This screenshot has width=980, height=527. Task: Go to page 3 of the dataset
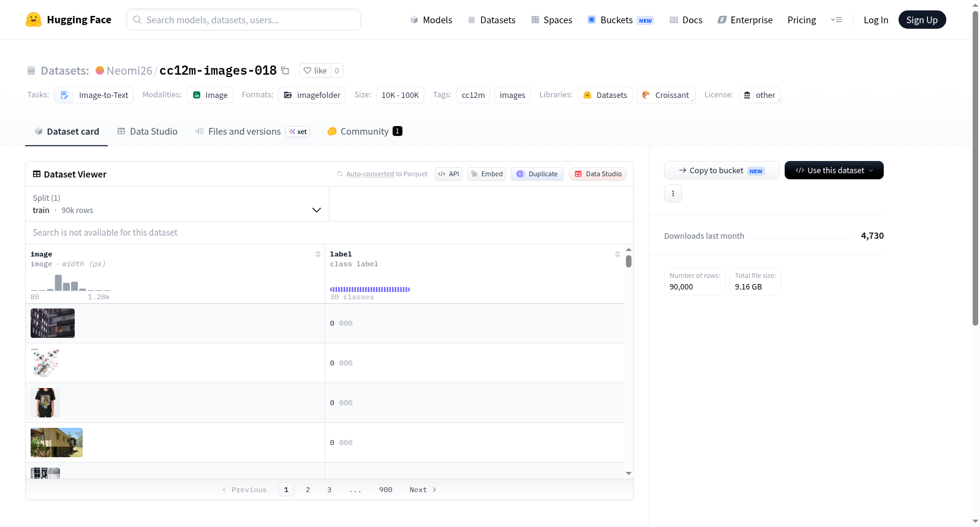(330, 490)
